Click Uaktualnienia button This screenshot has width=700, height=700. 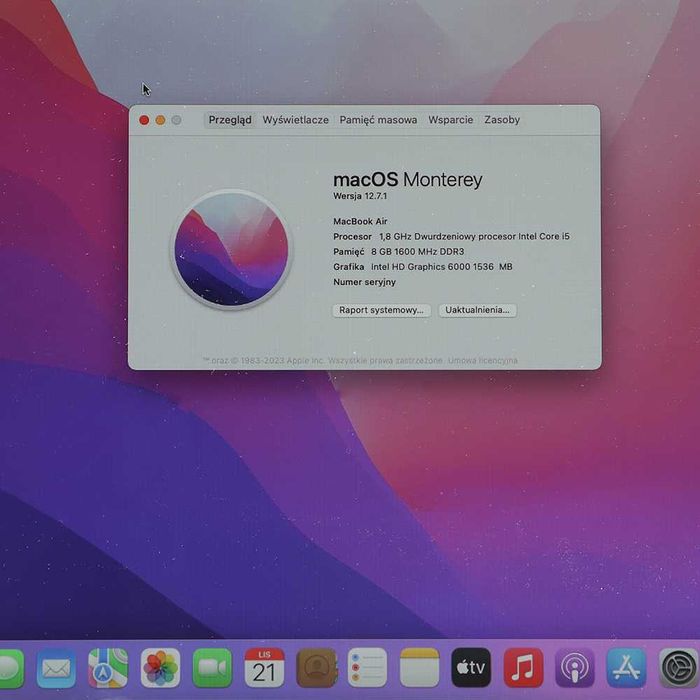tap(477, 310)
